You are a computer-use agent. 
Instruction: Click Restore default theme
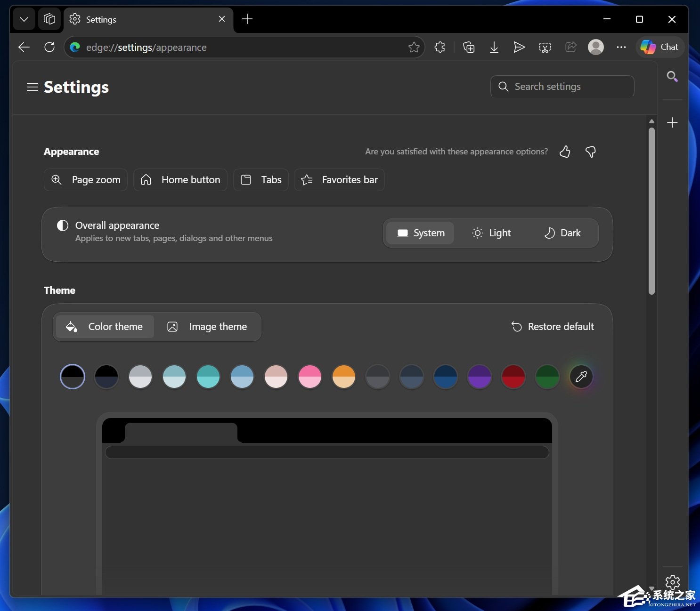point(553,327)
